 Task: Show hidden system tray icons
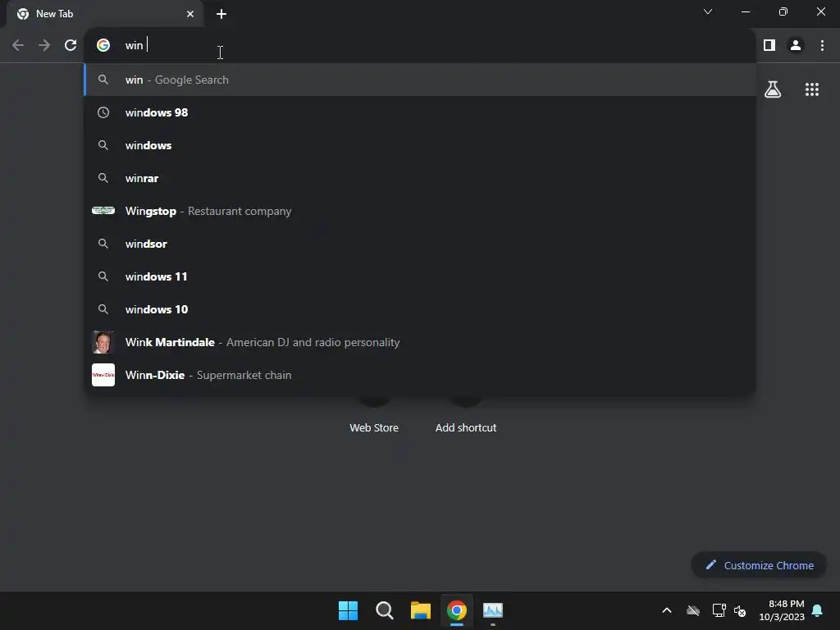pos(667,610)
